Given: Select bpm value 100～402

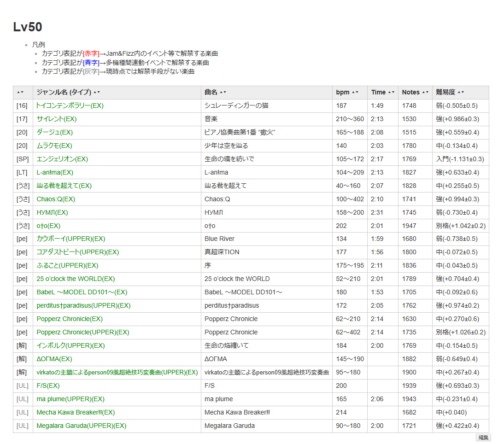Looking at the screenshot, I should tap(350, 199).
